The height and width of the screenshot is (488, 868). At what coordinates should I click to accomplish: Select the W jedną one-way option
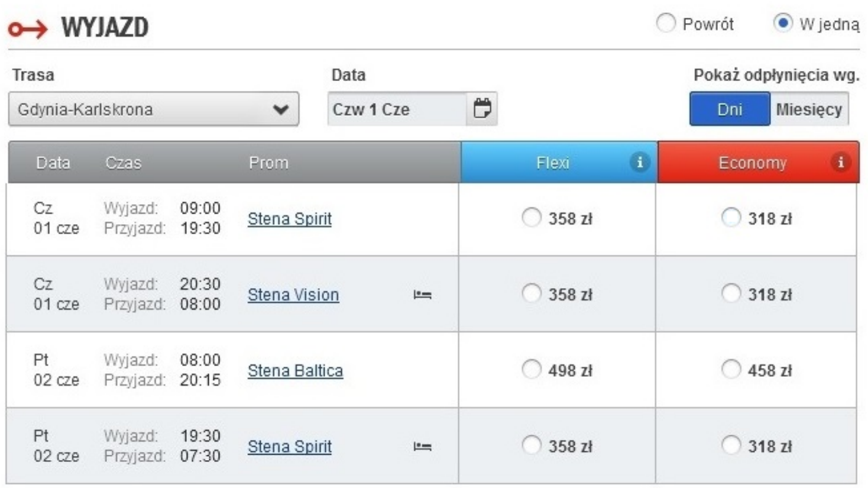pos(783,24)
